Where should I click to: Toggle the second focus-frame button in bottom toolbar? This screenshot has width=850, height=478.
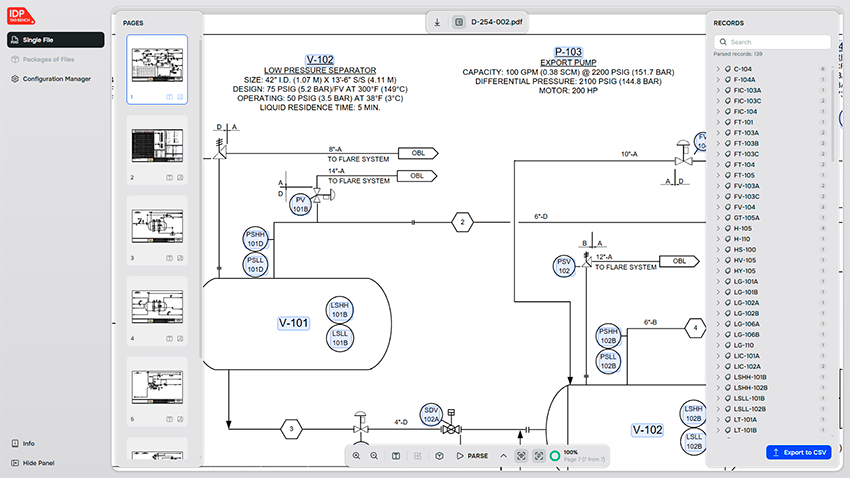point(539,455)
